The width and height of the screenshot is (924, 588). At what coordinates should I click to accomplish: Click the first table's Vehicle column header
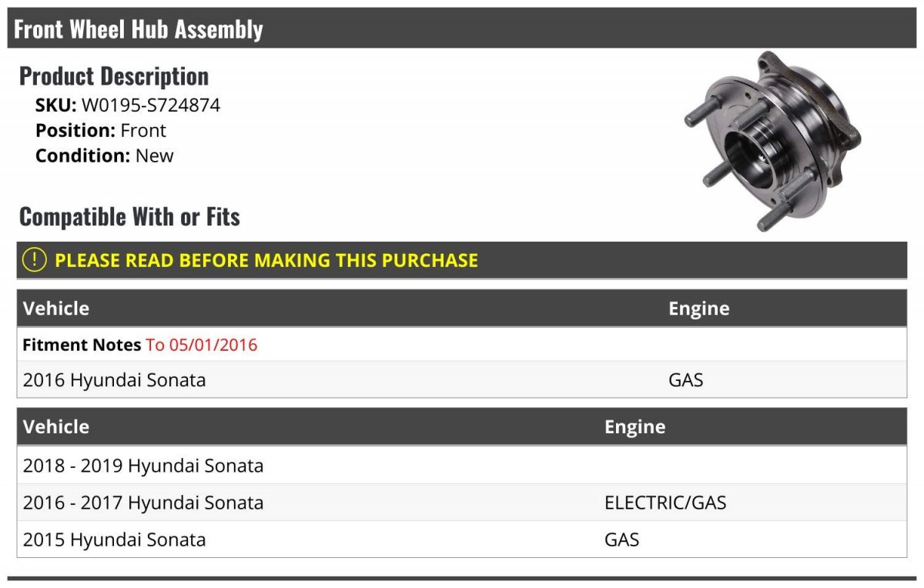tap(56, 309)
